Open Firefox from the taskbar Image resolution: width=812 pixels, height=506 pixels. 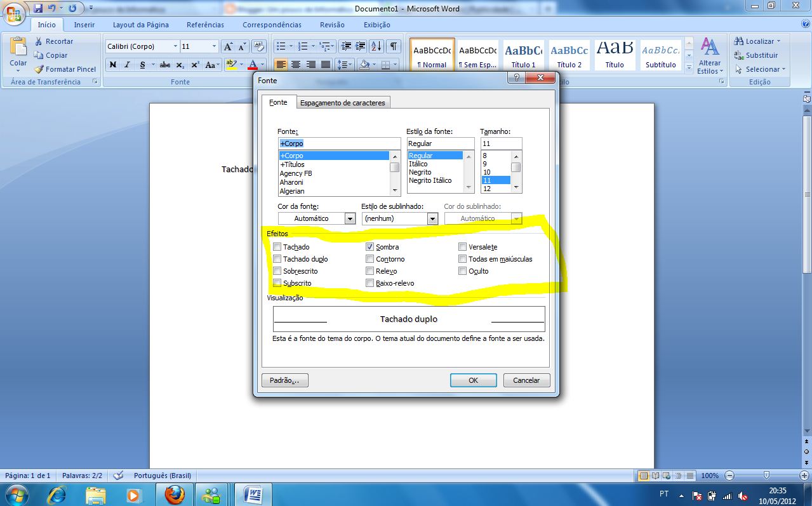coord(175,494)
